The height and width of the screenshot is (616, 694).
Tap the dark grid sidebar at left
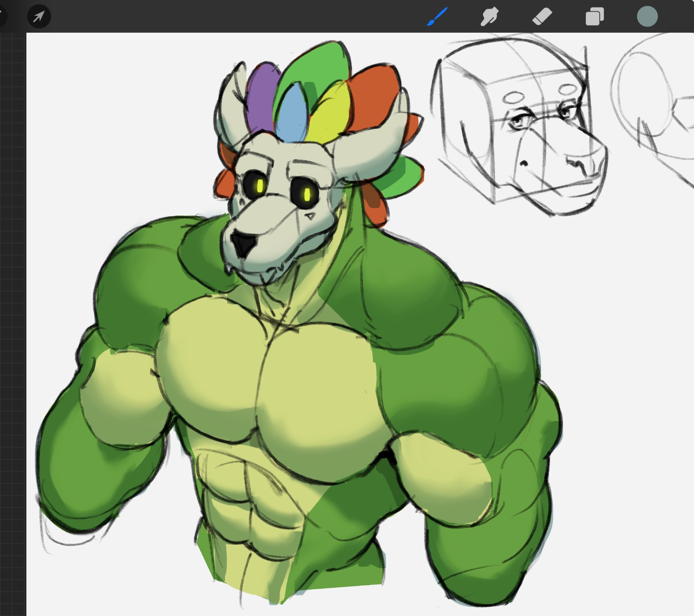(x=13, y=300)
